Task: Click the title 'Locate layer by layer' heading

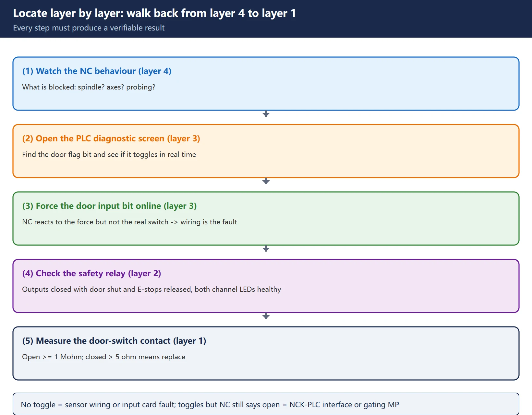Action: (x=154, y=13)
